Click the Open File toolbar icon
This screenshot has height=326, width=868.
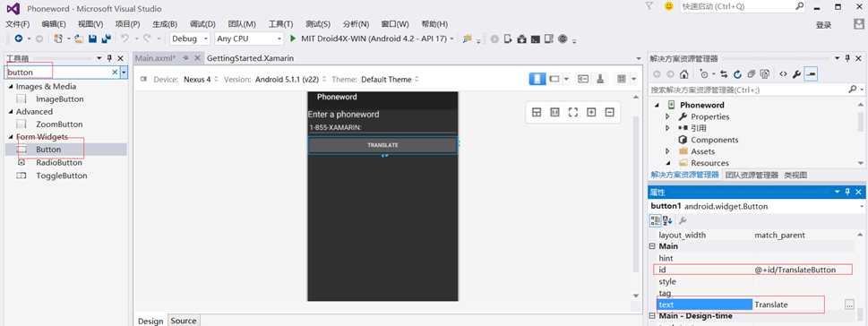coord(79,39)
